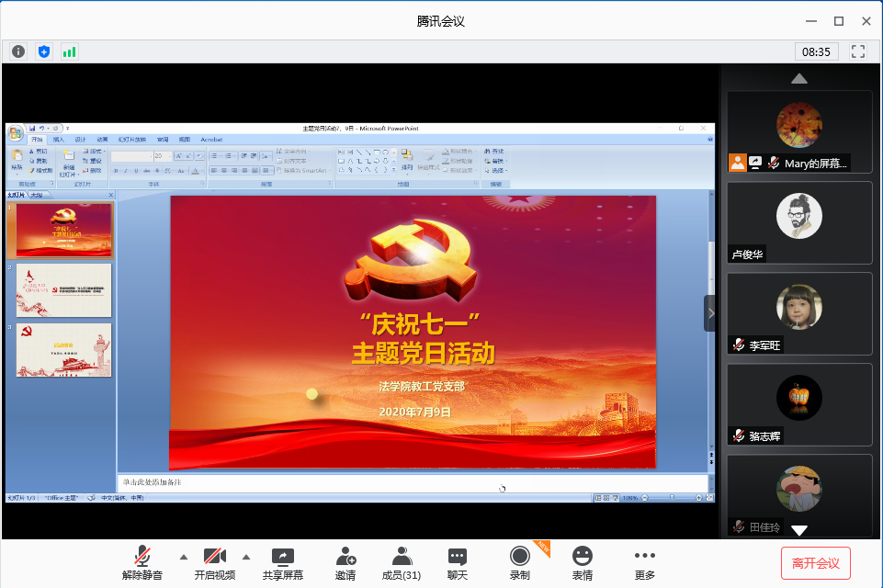
Task: Select slide 3 thumbnail in slide pane
Action: [63, 350]
